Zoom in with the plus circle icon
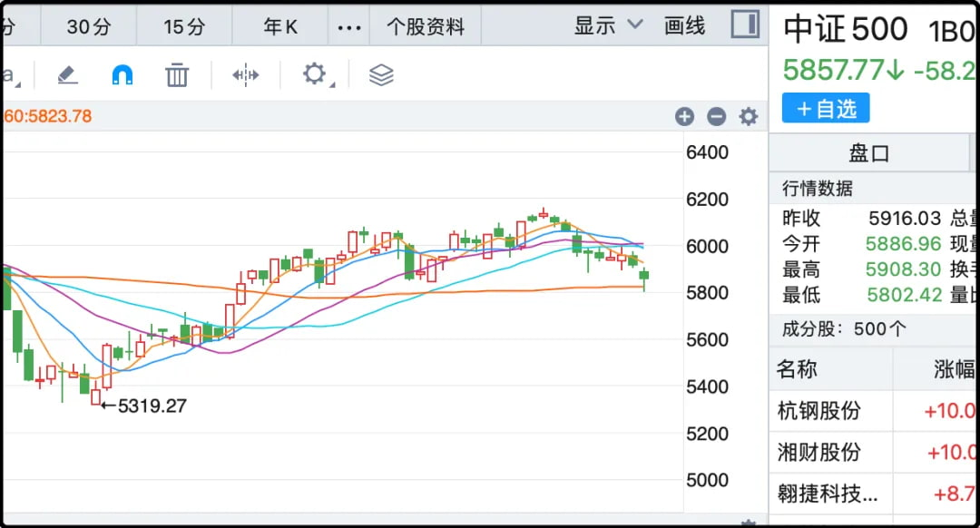980x528 pixels. [685, 116]
